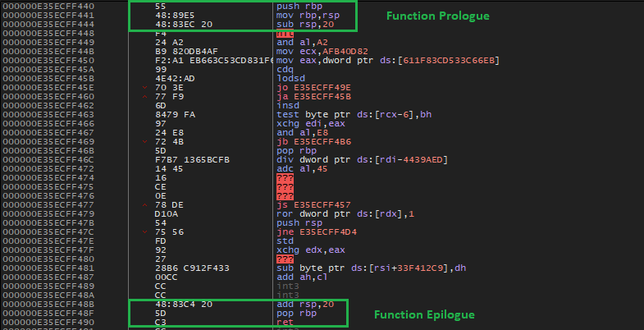Select the 'and al,E8' instruction
Image resolution: width=644 pixels, height=330 pixels.
tap(302, 132)
